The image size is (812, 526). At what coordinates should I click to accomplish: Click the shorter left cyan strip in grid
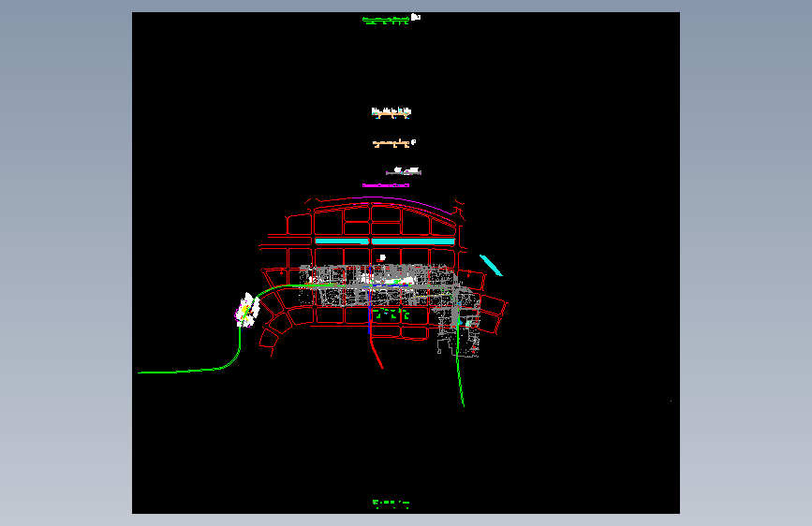click(x=342, y=241)
